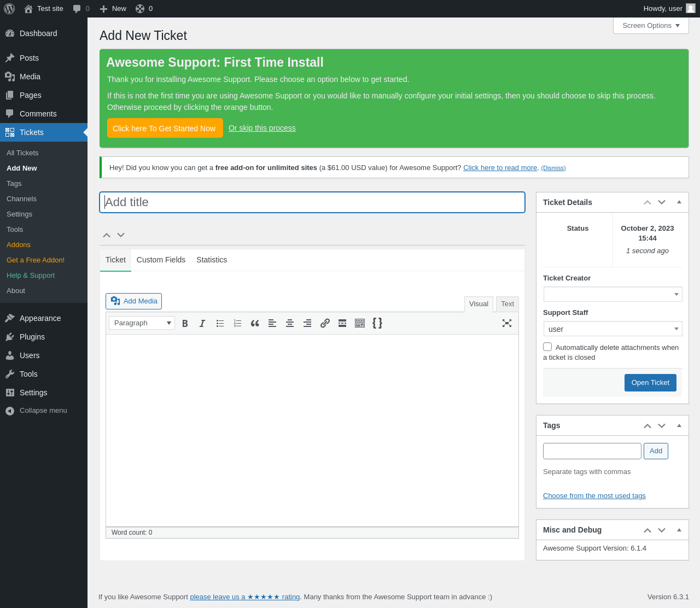The image size is (700, 608).
Task: Click the curly braces code button
Action: (377, 323)
